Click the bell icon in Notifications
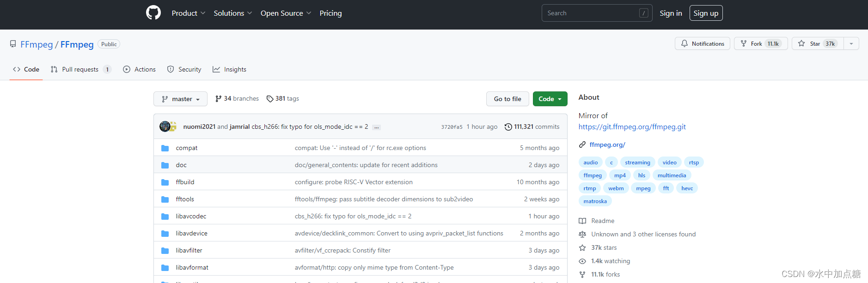 coord(685,43)
